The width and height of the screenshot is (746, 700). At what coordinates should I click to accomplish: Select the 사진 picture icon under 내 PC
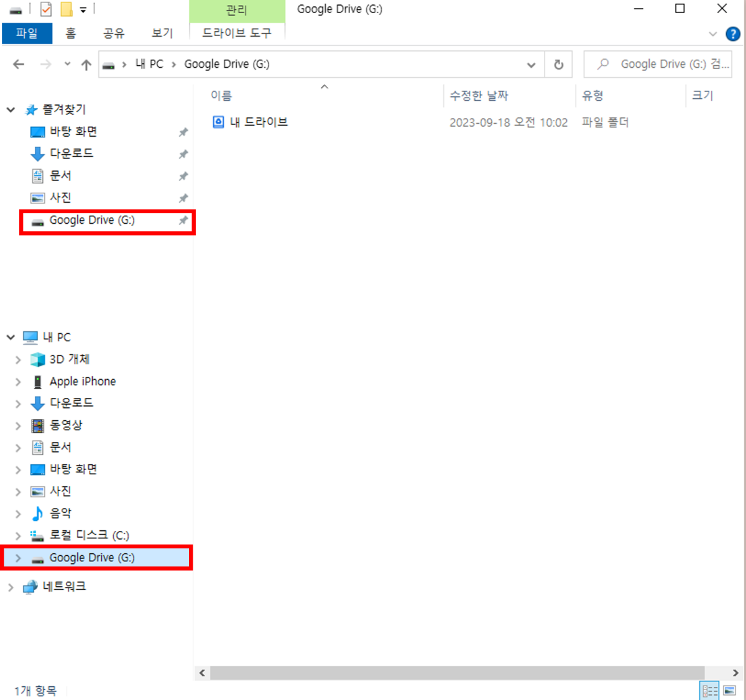(x=38, y=491)
